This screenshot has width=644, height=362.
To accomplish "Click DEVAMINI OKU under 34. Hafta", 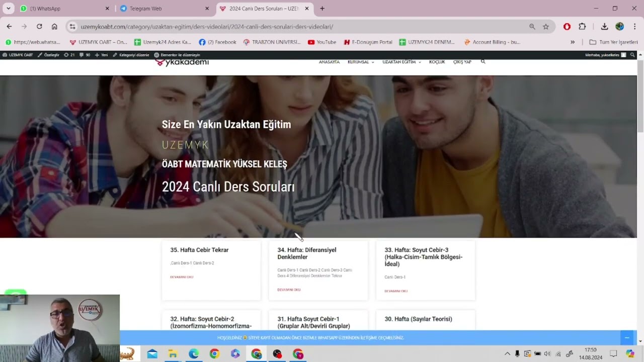I will pyautogui.click(x=289, y=290).
